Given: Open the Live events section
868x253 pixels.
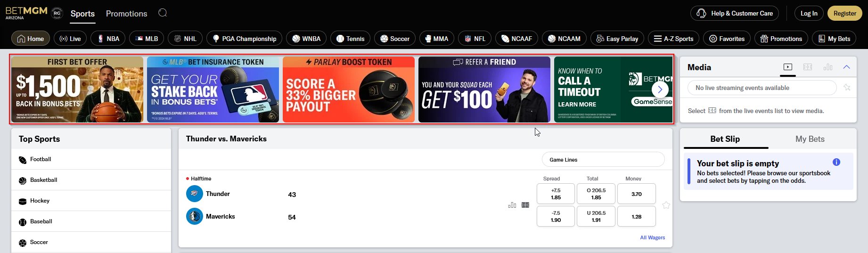Looking at the screenshot, I should pos(70,39).
